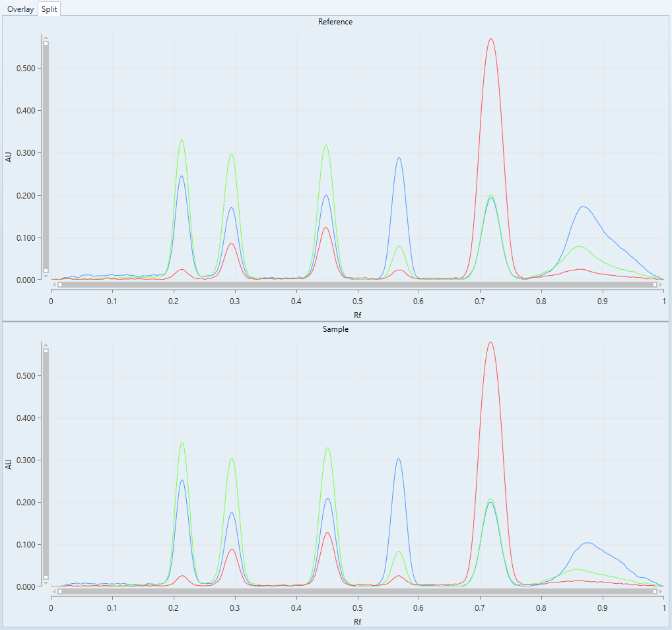672x630 pixels.
Task: Click the up arrow on Reference chart's AU scrollbar
Action: (x=46, y=38)
